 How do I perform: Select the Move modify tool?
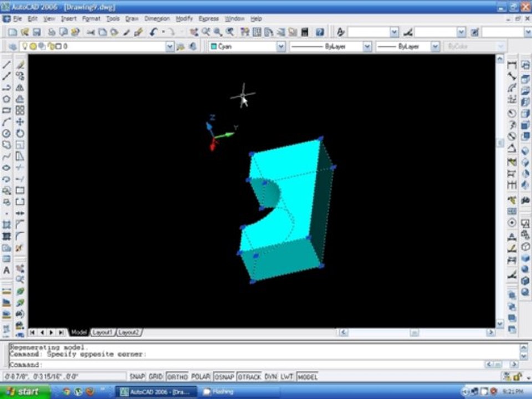pos(20,122)
